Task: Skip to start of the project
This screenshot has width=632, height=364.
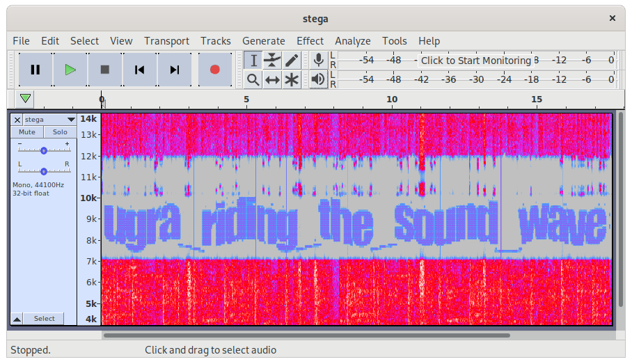Action: 139,70
